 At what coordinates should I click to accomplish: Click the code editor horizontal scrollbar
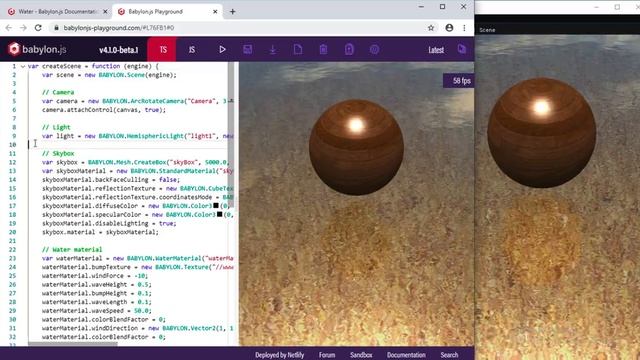(73, 344)
